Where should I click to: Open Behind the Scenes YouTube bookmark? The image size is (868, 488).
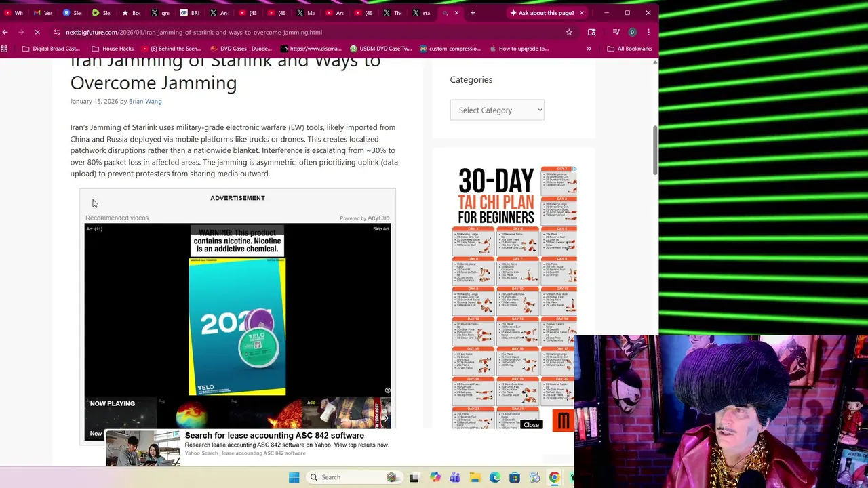(172, 49)
